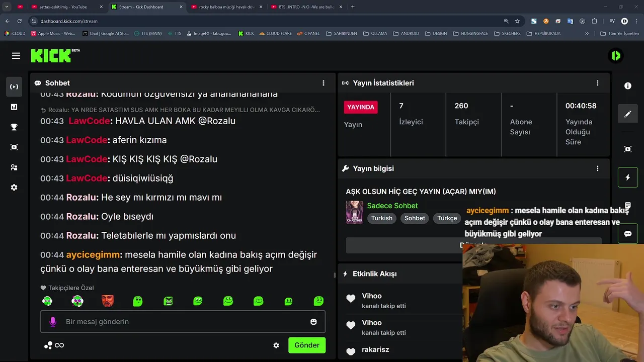Click the Türkçe tag
Image resolution: width=644 pixels, height=362 pixels.
pyautogui.click(x=447, y=218)
